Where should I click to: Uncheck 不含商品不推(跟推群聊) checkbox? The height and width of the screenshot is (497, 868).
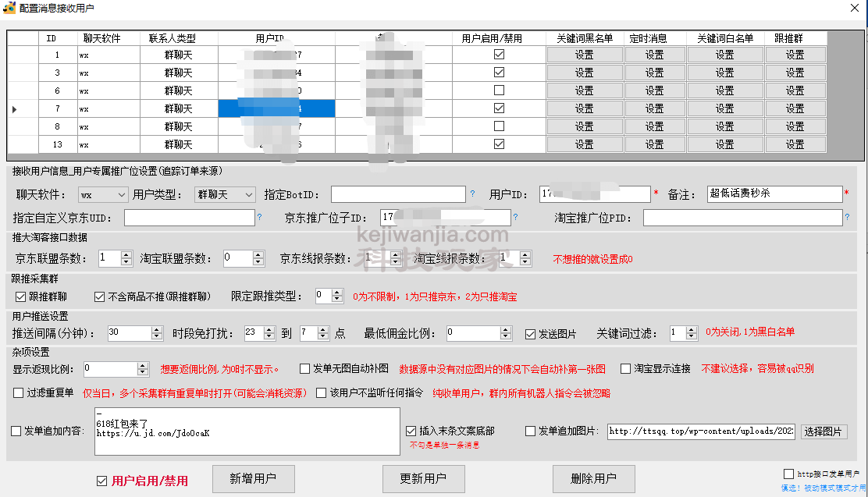[x=100, y=297]
